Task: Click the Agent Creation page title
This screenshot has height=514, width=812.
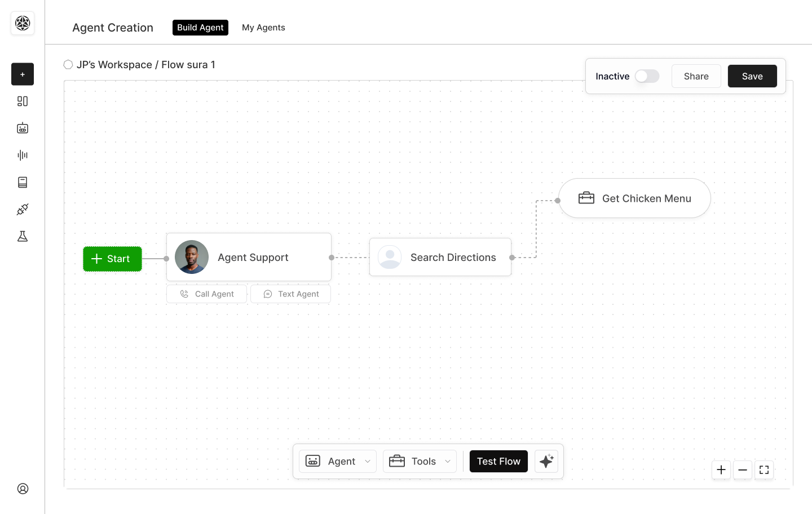Action: 113,28
